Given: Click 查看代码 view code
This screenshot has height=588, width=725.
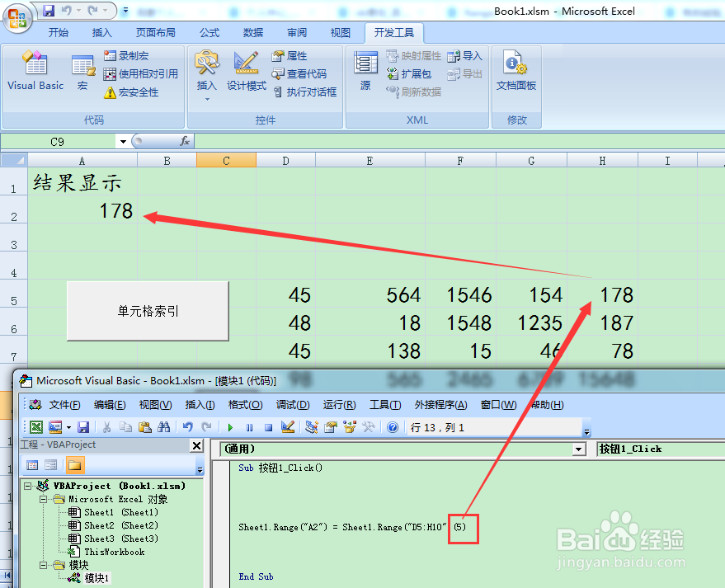Looking at the screenshot, I should tap(299, 74).
